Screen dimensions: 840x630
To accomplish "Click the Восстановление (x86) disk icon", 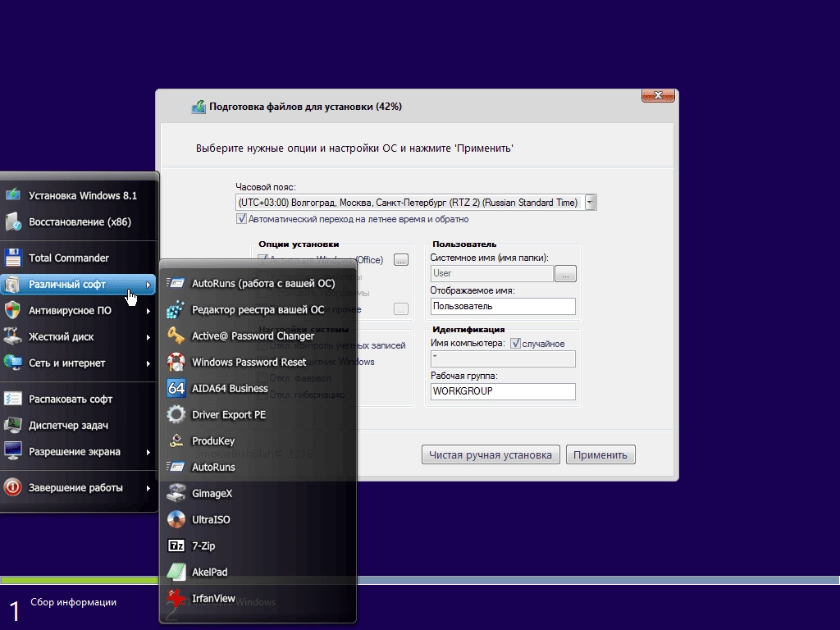I will point(13,221).
